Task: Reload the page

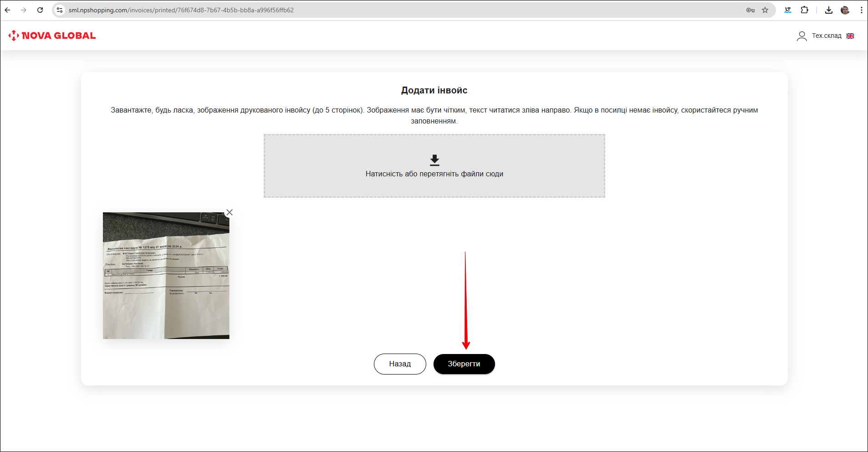Action: coord(40,10)
